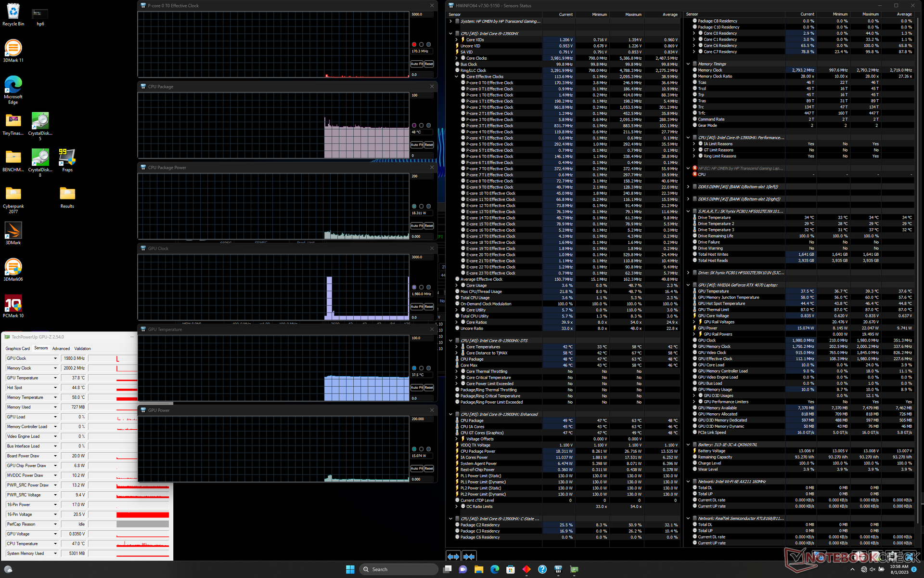The image size is (924, 578).
Task: Open PerfCap Reason dropdown in GPU-Z
Action: coord(55,524)
